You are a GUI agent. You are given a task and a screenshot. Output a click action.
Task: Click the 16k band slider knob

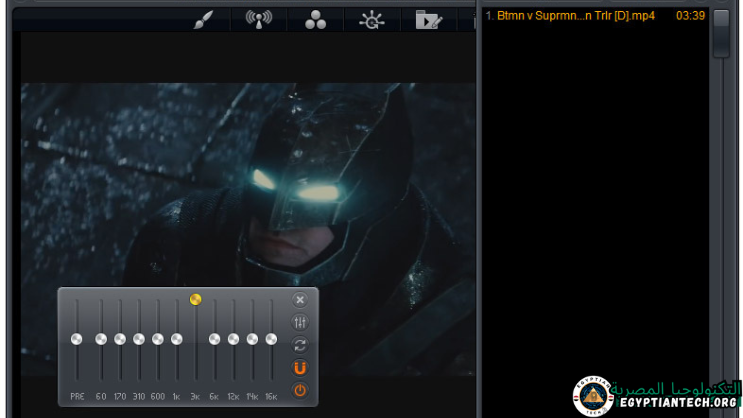(x=271, y=340)
